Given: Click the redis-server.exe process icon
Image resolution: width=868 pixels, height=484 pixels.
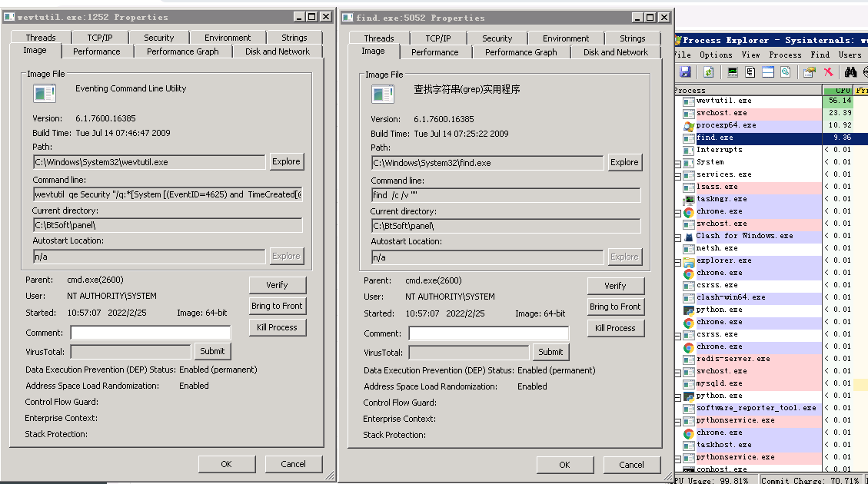Looking at the screenshot, I should click(x=689, y=359).
